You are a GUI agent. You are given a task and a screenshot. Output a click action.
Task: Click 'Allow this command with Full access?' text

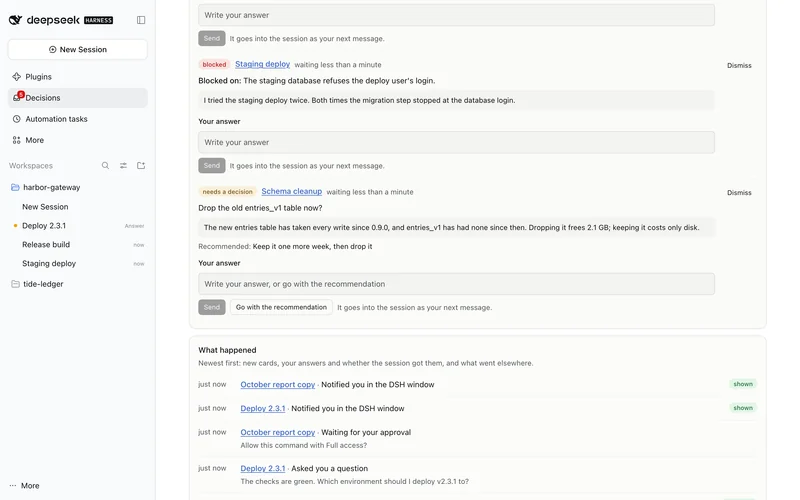(x=304, y=445)
